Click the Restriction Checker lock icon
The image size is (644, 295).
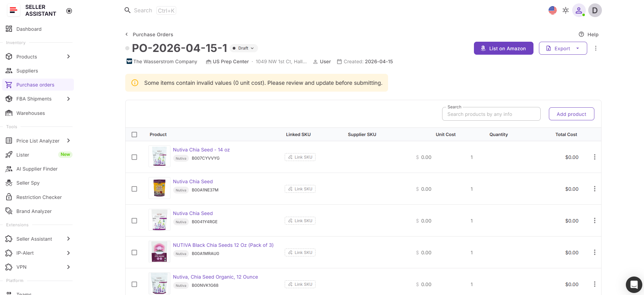point(9,197)
